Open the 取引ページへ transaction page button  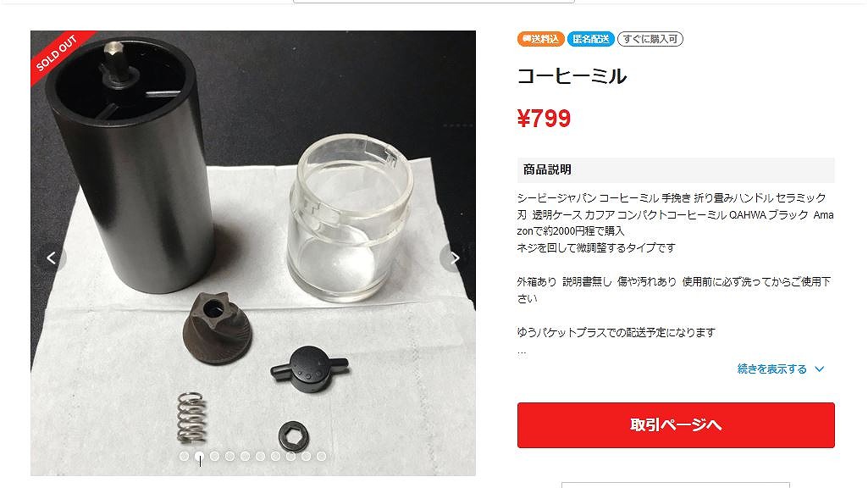coord(676,424)
